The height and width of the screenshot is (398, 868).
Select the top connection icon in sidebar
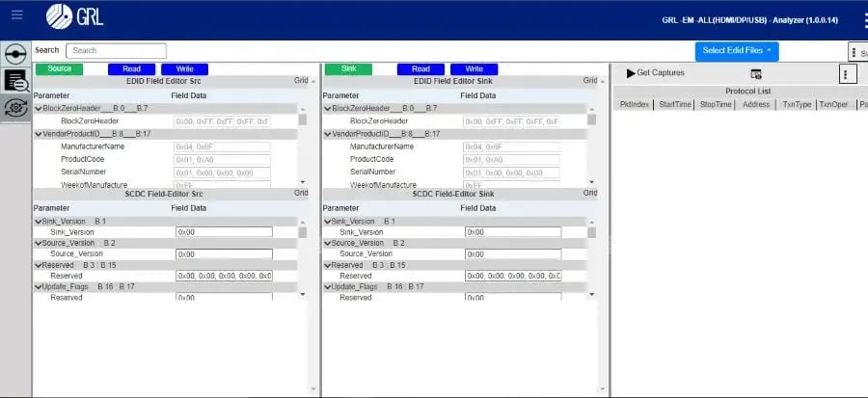tap(15, 54)
